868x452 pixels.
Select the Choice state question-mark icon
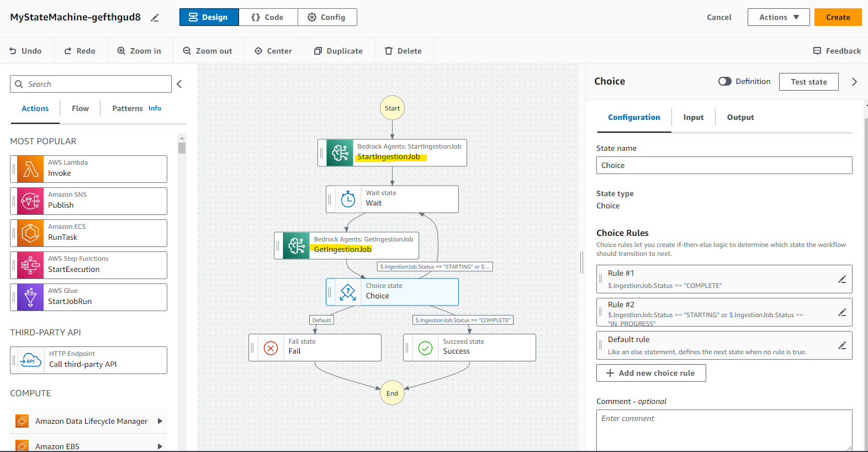pyautogui.click(x=348, y=292)
